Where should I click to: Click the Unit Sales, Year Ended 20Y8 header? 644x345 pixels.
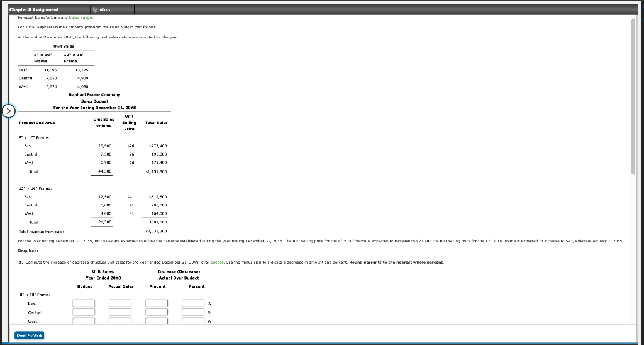pos(103,274)
